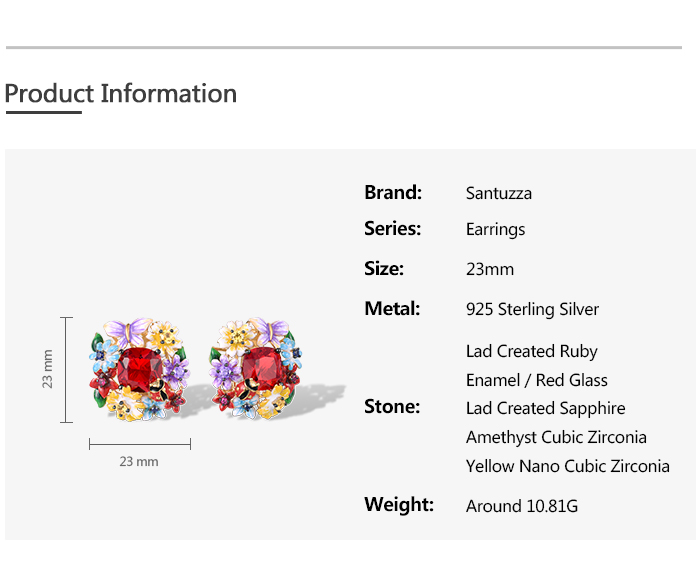The width and height of the screenshot is (700, 588).
Task: Click the Product Information heading
Action: click(121, 94)
